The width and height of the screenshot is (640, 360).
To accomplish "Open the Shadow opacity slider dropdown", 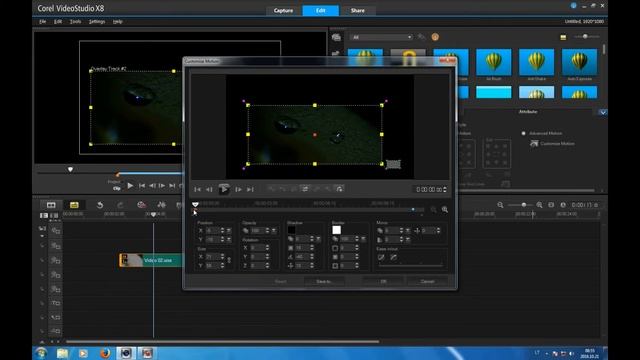I will coord(318,239).
